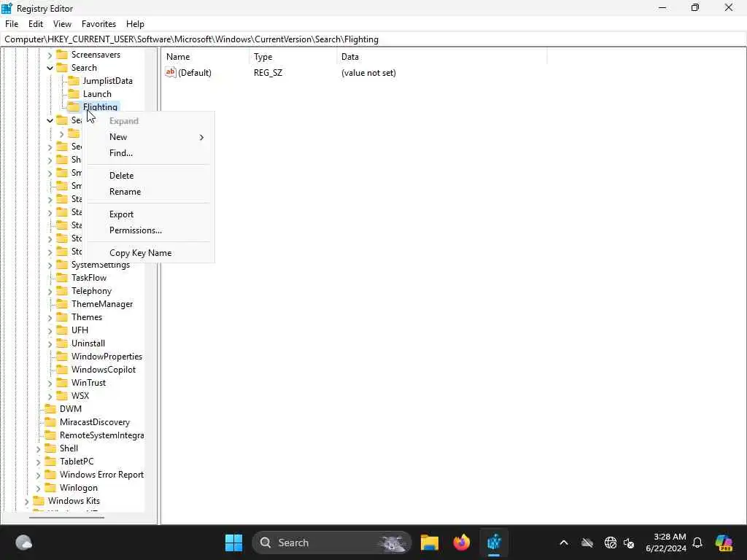This screenshot has height=560, width=747.
Task: Select the TabletPC key
Action: click(77, 461)
